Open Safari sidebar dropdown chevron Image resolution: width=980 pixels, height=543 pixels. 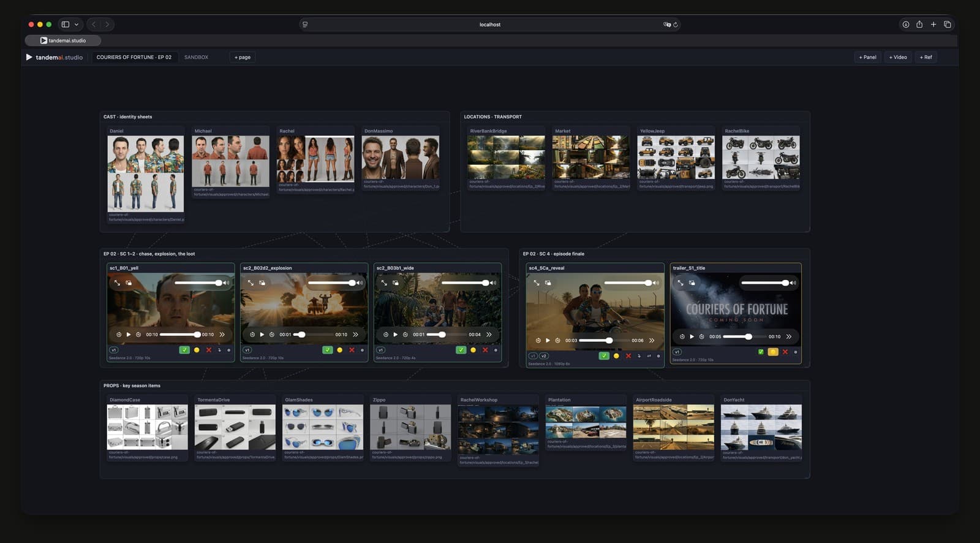(x=77, y=25)
